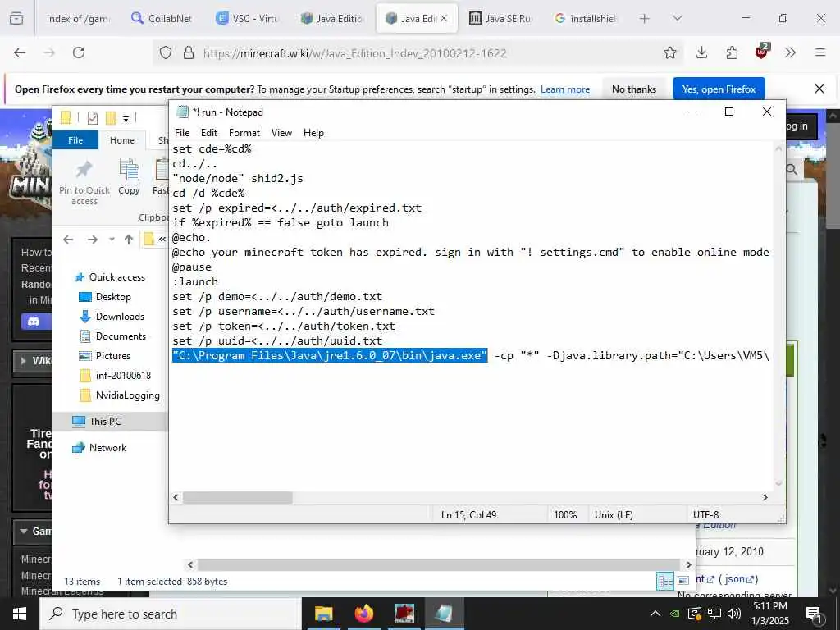This screenshot has height=630, width=840.
Task: Open the notification center icon
Action: 815,615
